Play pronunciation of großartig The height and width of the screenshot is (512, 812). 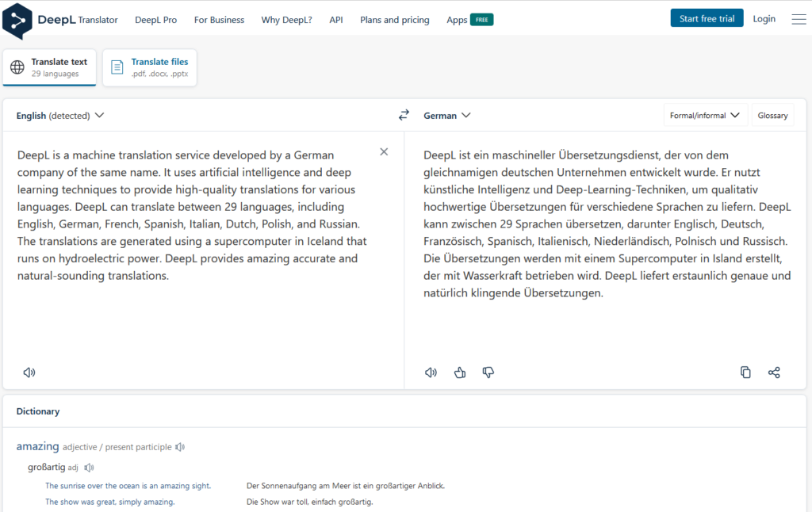point(89,468)
